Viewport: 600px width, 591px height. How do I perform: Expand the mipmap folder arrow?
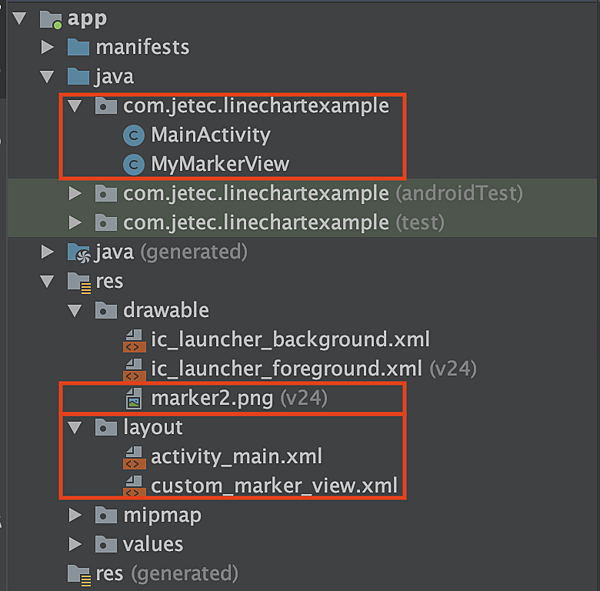pyautogui.click(x=75, y=515)
